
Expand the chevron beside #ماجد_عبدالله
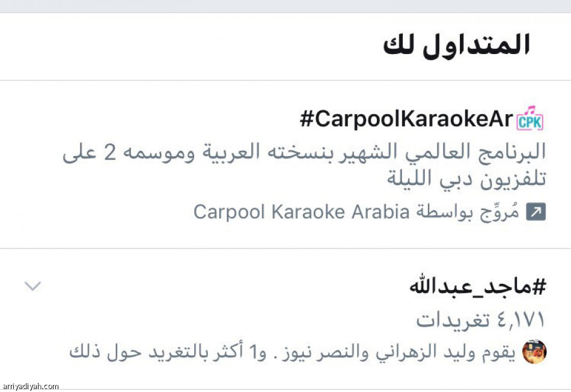32,286
